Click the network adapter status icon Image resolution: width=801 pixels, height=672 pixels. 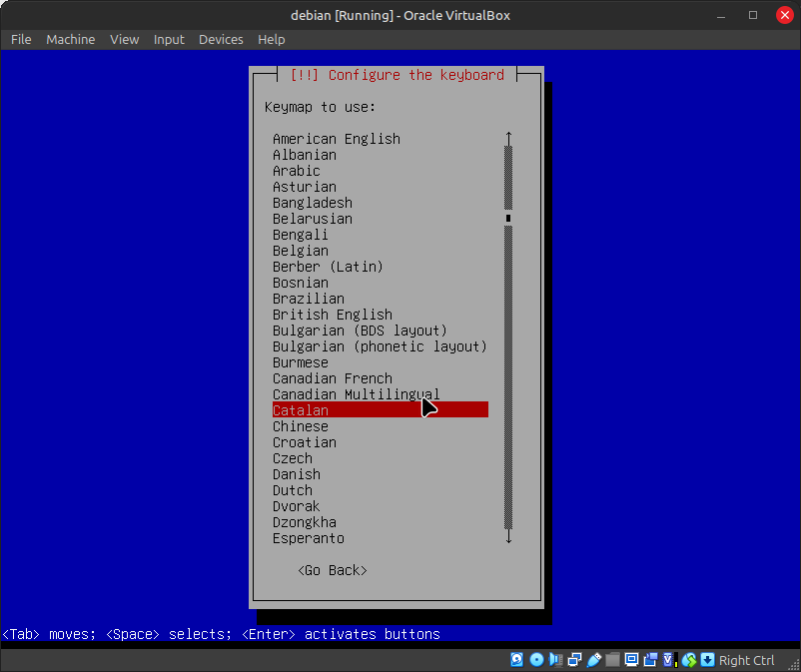575,660
